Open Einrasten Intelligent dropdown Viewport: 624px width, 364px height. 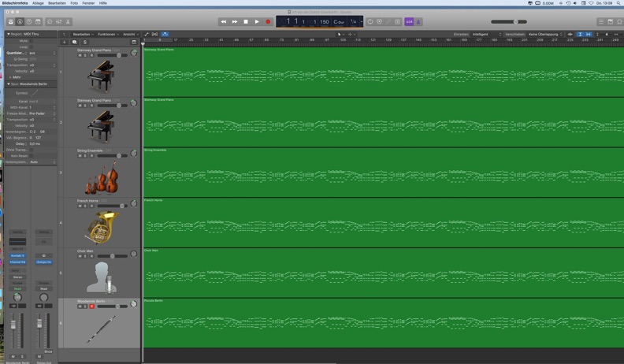point(486,34)
